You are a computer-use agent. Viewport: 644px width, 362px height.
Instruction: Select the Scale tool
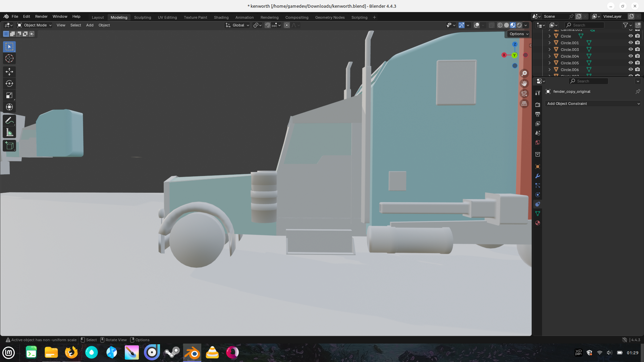click(9, 96)
